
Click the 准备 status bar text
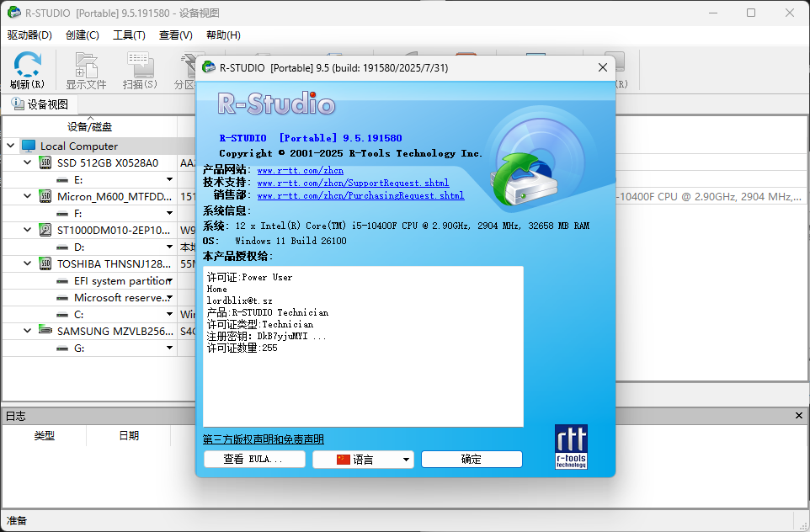17,521
